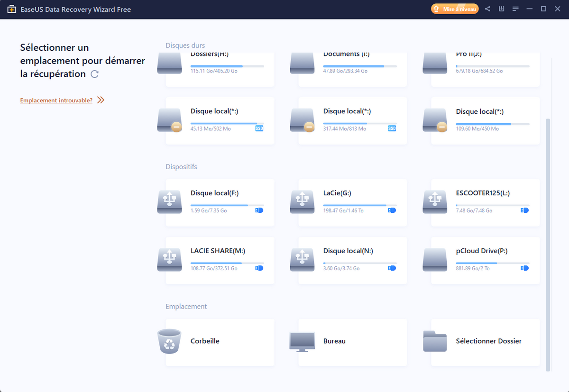
Task: Choose the Pro II(J:) drive name
Action: click(469, 54)
